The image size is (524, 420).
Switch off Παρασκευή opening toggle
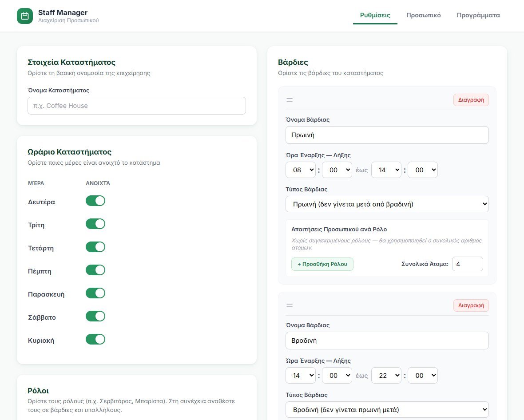pos(95,293)
